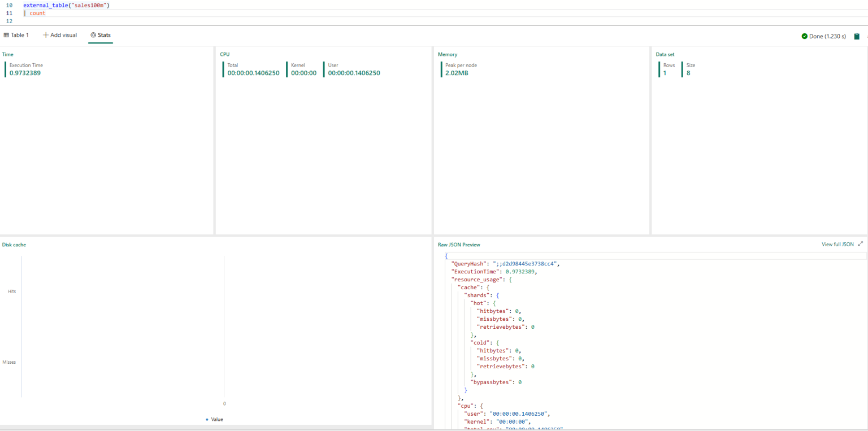The width and height of the screenshot is (868, 431).
Task: Open the Add visual tab
Action: (x=60, y=35)
